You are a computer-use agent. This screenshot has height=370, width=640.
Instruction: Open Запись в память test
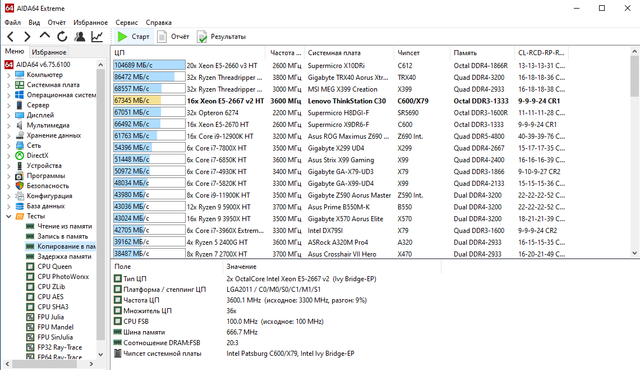click(57, 236)
